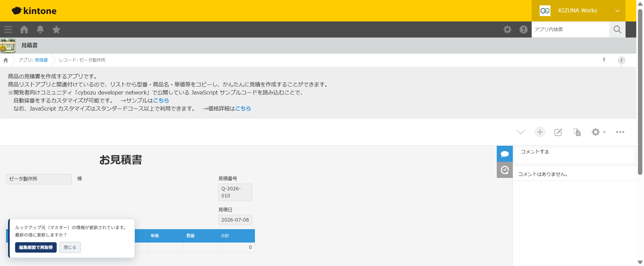This screenshot has width=644, height=266.
Task: Click the search magnifier button
Action: (618, 29)
